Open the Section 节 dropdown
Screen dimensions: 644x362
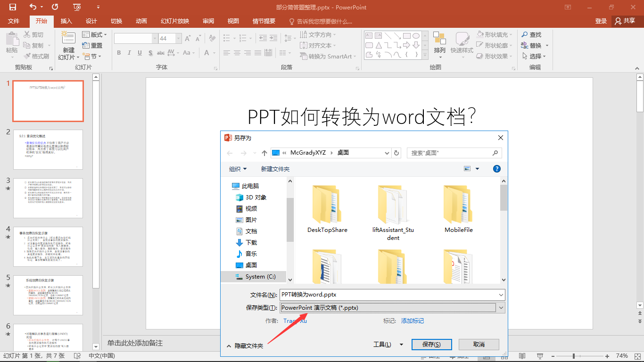92,56
